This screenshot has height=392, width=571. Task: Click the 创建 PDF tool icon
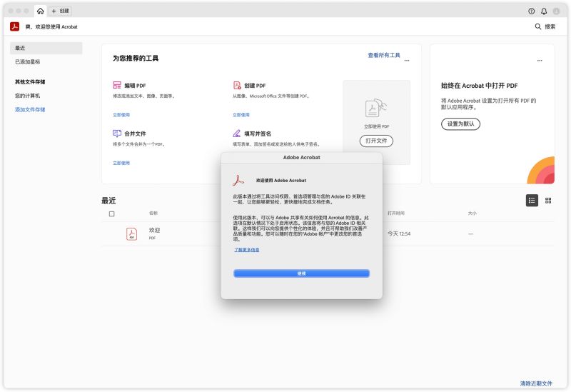point(237,85)
